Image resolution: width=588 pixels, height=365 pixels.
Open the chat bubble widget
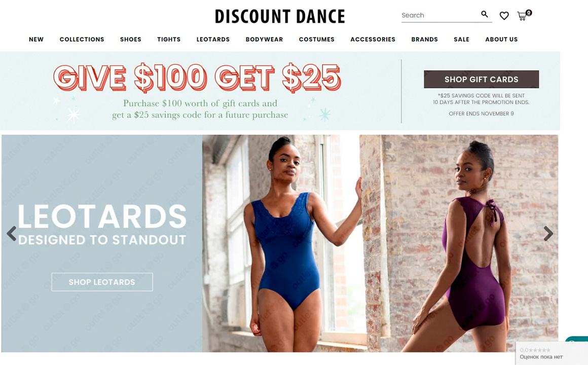(577, 339)
